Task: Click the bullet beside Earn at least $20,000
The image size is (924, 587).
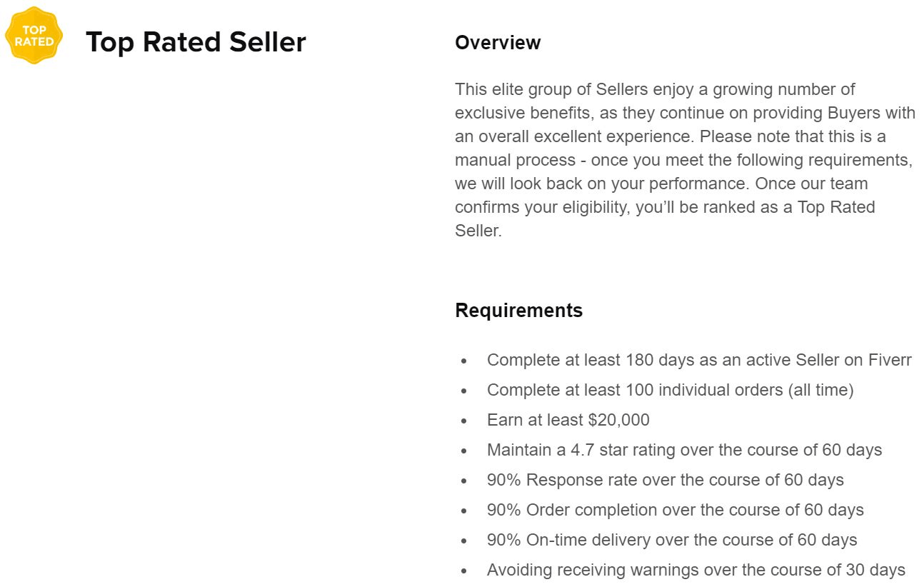Action: click(x=464, y=421)
